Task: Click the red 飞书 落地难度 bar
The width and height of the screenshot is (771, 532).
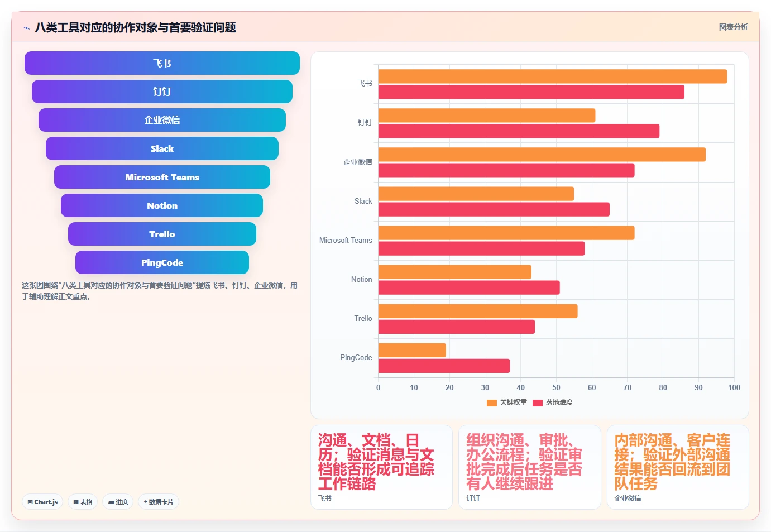Action: pos(531,92)
